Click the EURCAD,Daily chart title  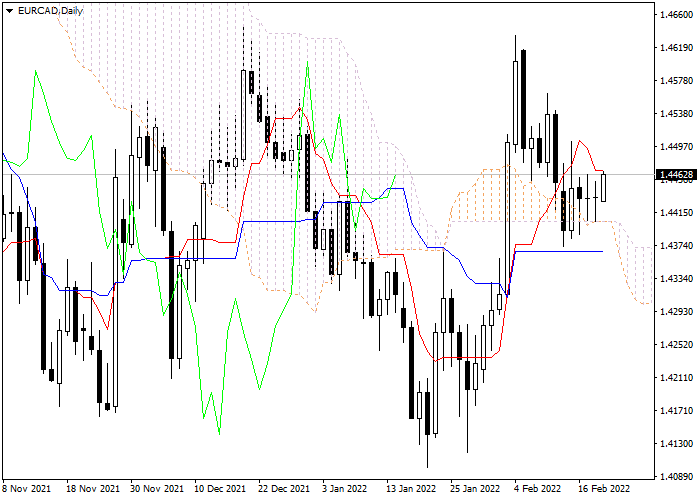[50, 11]
